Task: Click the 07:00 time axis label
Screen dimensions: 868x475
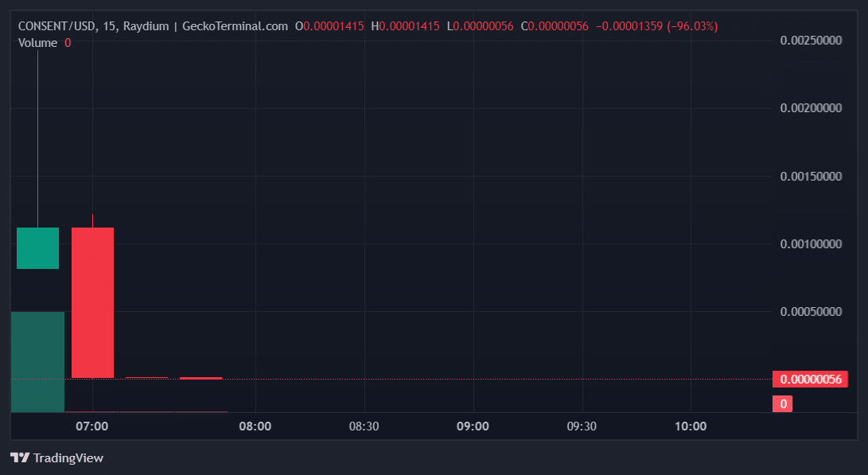Action: [x=92, y=426]
